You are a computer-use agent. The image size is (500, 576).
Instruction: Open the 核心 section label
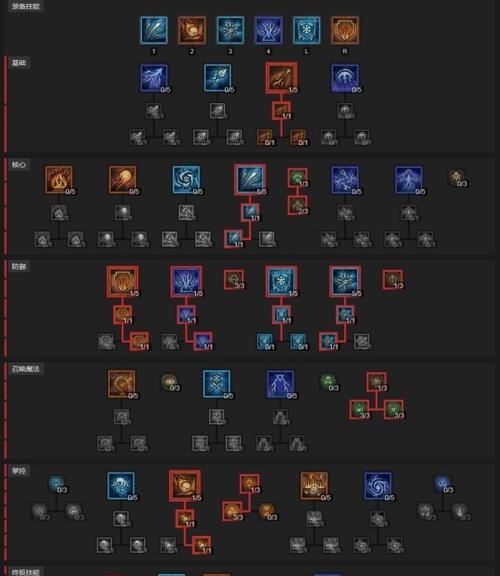tap(19, 165)
